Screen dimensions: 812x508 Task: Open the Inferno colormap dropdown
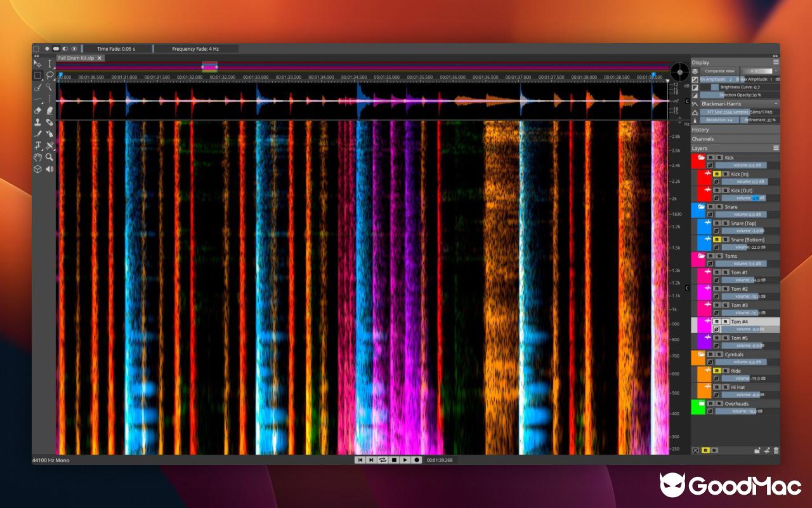759,70
